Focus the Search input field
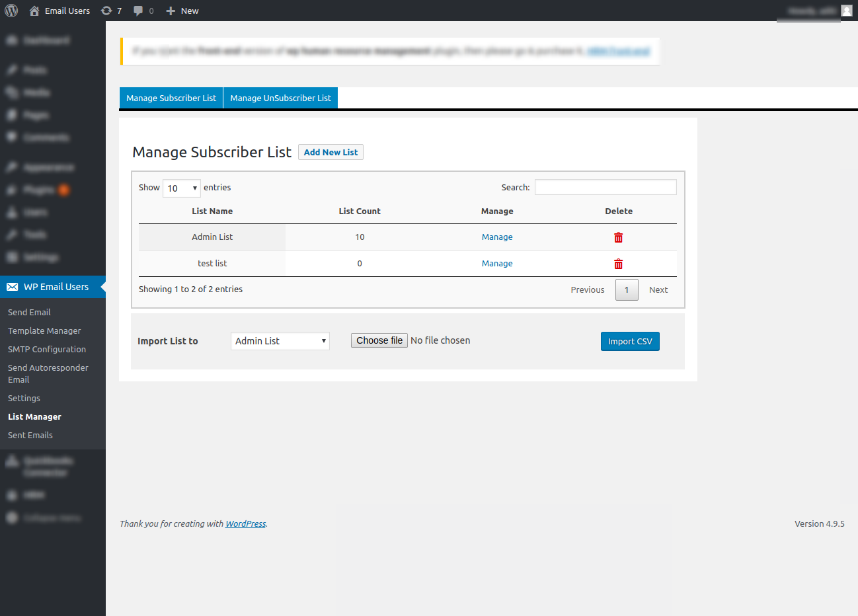The height and width of the screenshot is (616, 858). click(x=605, y=187)
